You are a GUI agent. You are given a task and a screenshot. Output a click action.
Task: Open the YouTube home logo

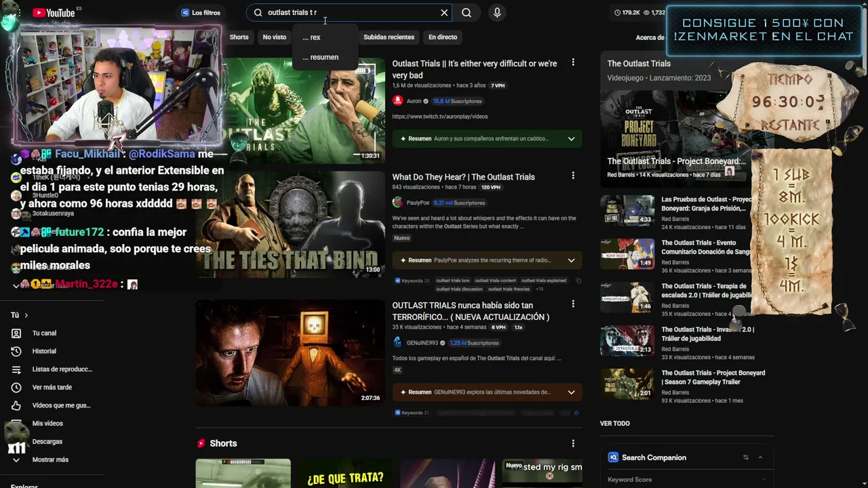[53, 12]
